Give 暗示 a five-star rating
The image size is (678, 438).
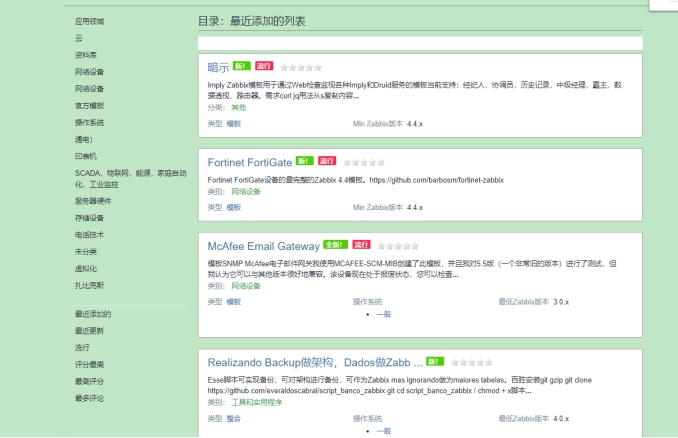tap(318, 67)
